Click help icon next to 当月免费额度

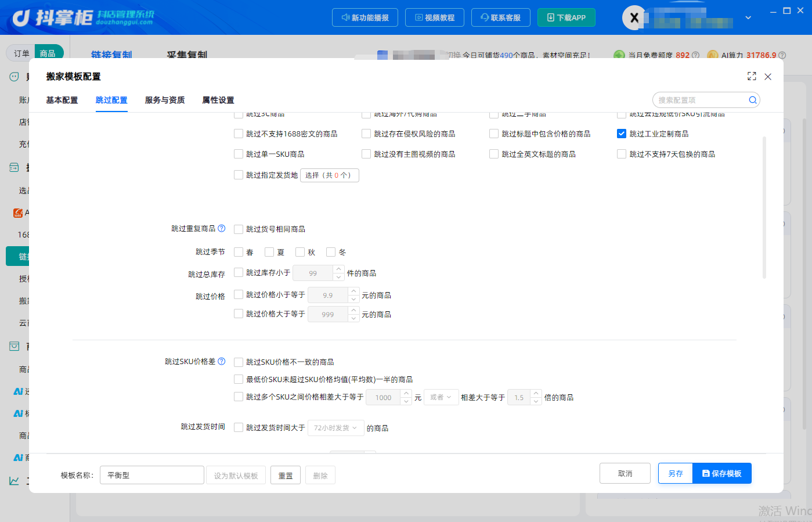point(695,55)
